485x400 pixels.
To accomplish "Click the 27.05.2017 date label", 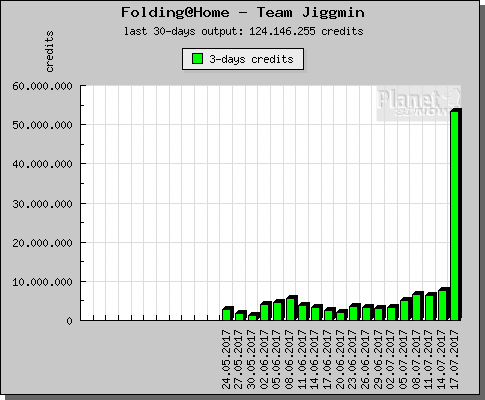I will pos(239,359).
